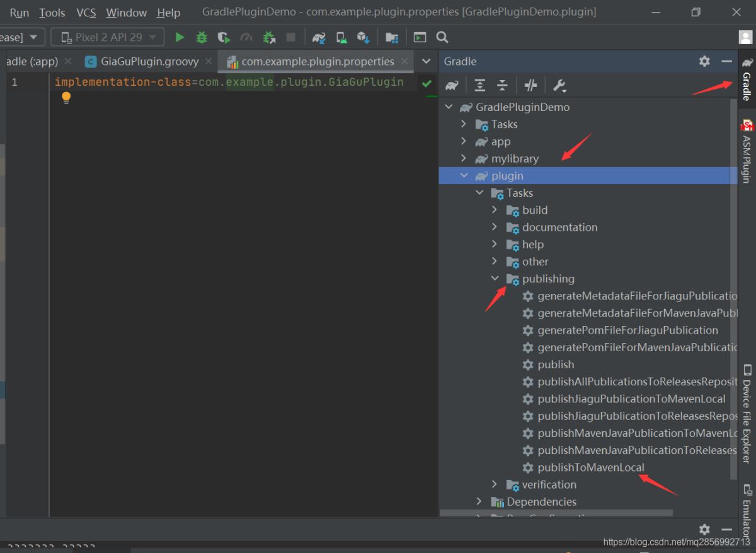Click Expand All in Gradle panel

pos(480,85)
